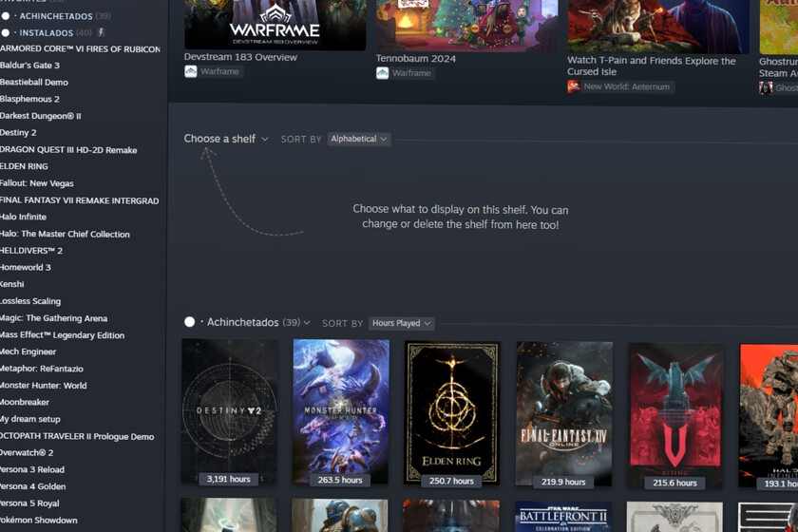
Task: Select Mech Engineer in library list
Action: [x=28, y=351]
